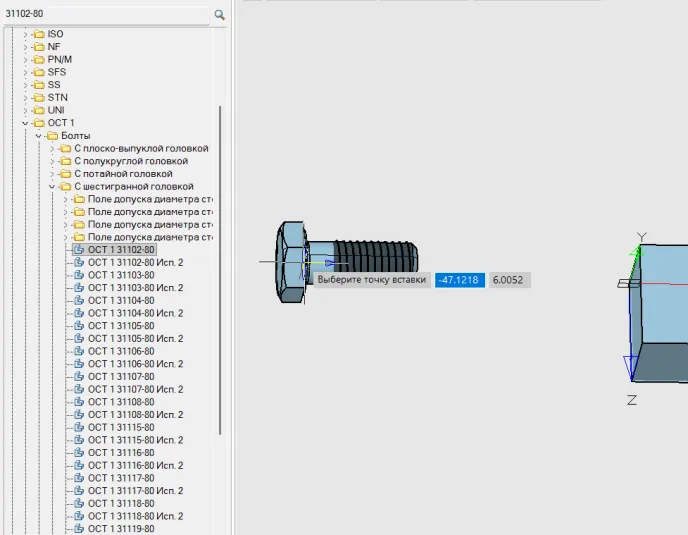Viewport: 688px width, 535px height.
Task: Select ОСТ 1 31104-80 Исп. 2
Action: (x=135, y=313)
